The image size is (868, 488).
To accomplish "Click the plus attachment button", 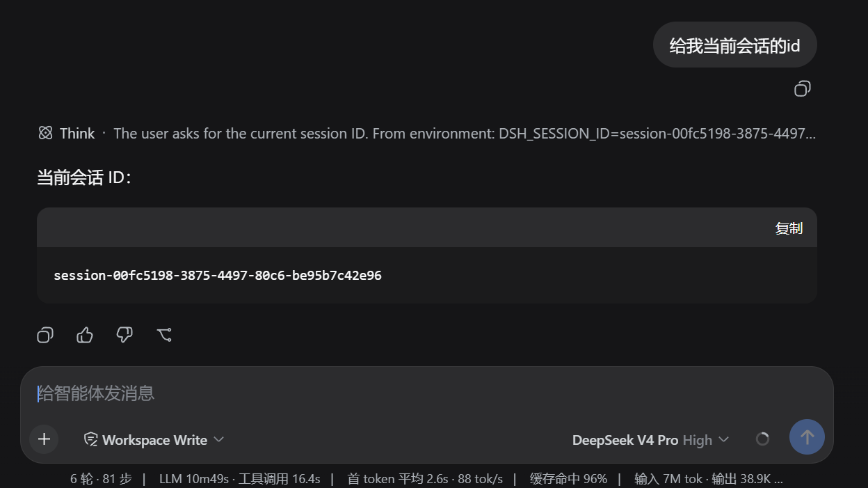I will point(44,439).
